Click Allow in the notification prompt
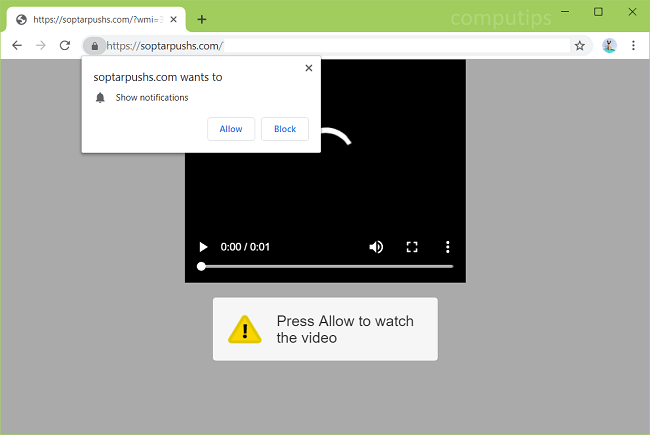Image resolution: width=650 pixels, height=435 pixels. click(231, 129)
